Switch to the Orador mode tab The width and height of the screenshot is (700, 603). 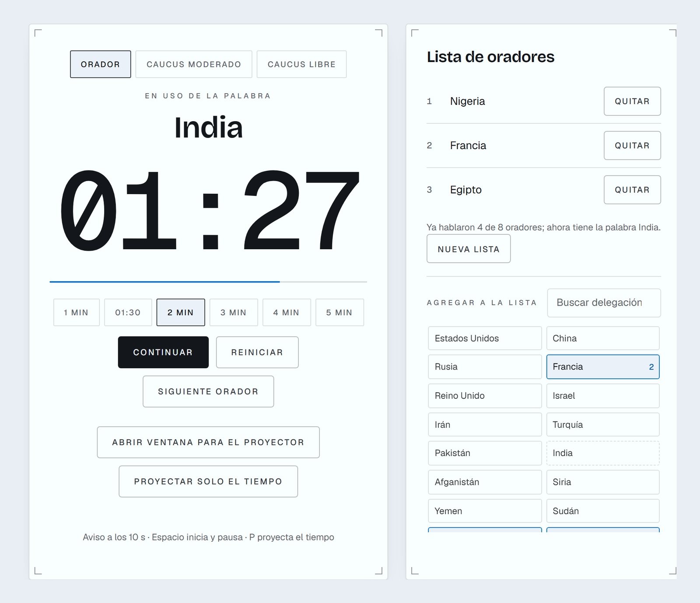pyautogui.click(x=100, y=64)
